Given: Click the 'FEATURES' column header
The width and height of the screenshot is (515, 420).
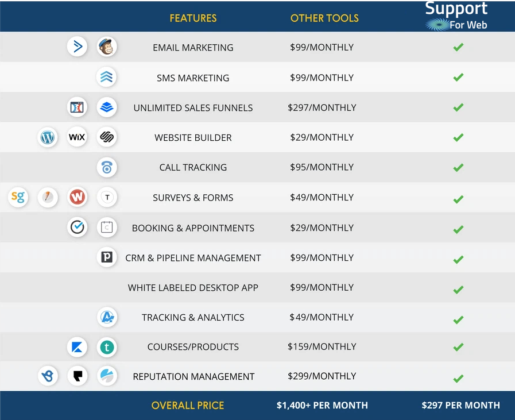Looking at the screenshot, I should click(x=193, y=18).
